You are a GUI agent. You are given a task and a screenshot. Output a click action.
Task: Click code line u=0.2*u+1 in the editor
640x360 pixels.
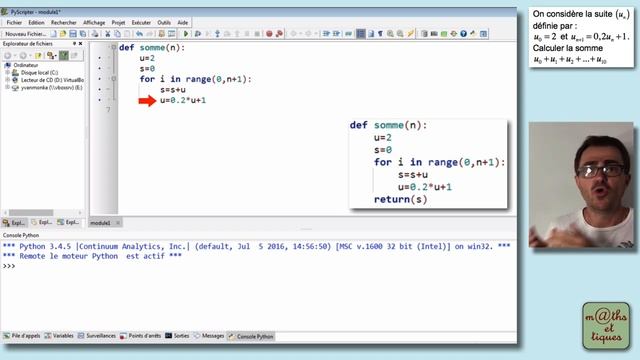click(x=183, y=100)
